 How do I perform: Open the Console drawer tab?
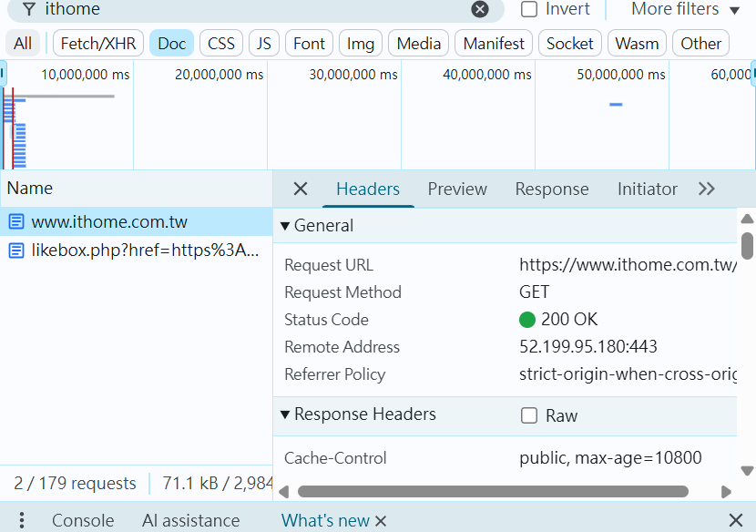(83, 520)
